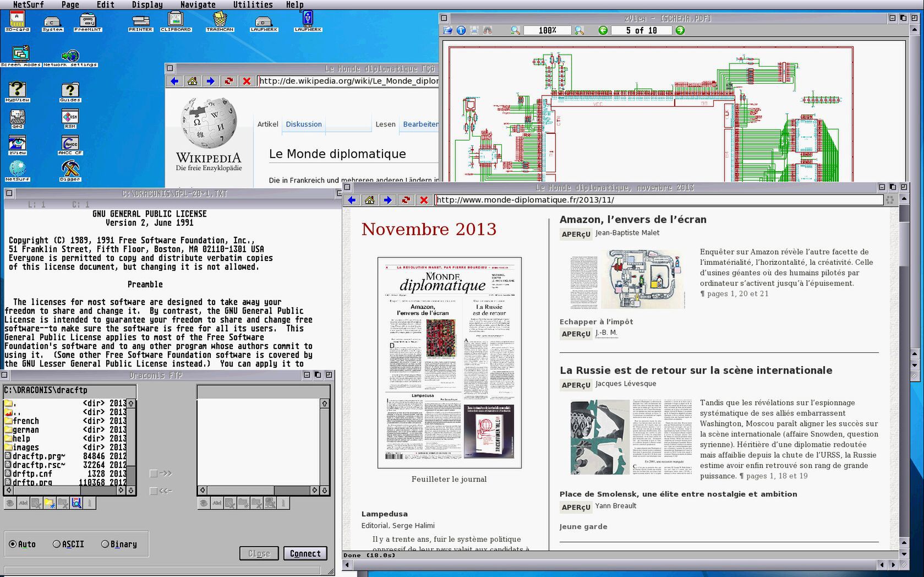
Task: Click the open file icon in zView
Action: (x=447, y=31)
